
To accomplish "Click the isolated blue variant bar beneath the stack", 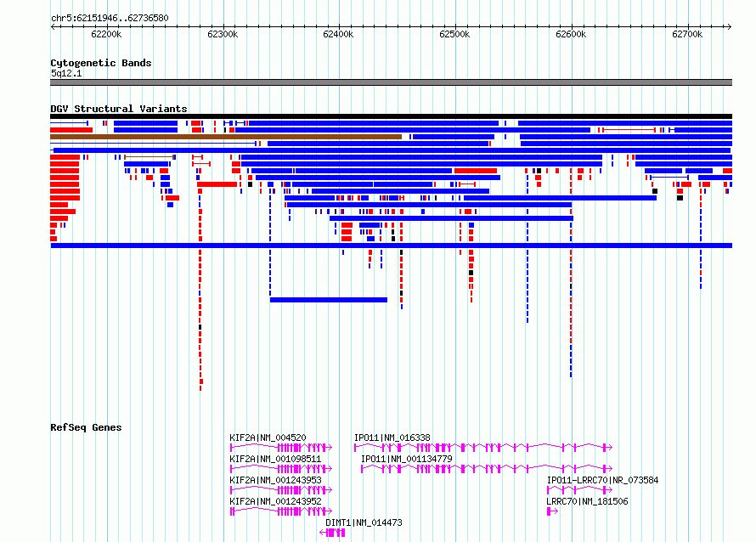I will point(329,300).
